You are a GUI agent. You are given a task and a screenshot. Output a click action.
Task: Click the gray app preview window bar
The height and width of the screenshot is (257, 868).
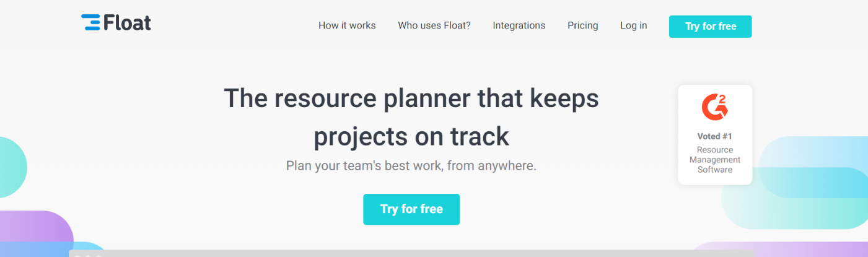click(x=411, y=253)
